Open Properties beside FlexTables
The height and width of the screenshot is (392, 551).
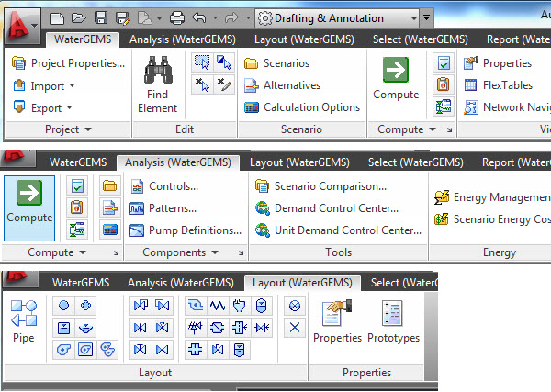click(498, 63)
